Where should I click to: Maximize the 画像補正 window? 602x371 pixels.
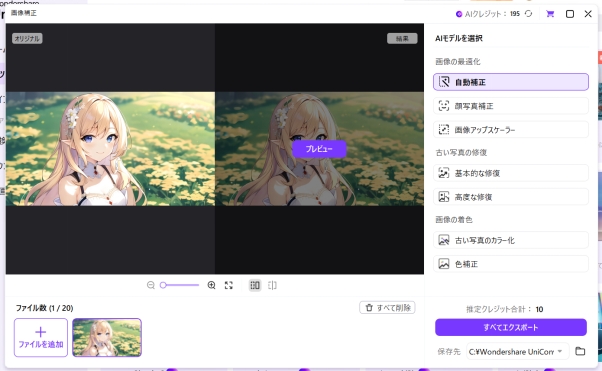click(570, 14)
